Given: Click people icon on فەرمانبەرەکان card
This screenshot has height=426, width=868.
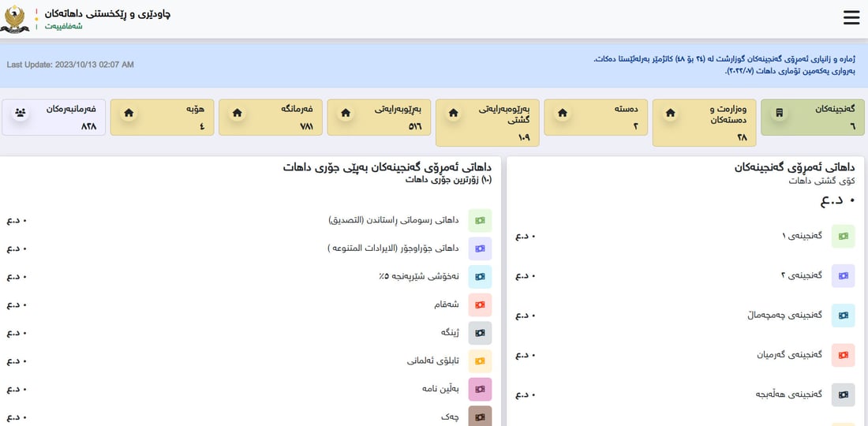Looking at the screenshot, I should click(x=21, y=113).
